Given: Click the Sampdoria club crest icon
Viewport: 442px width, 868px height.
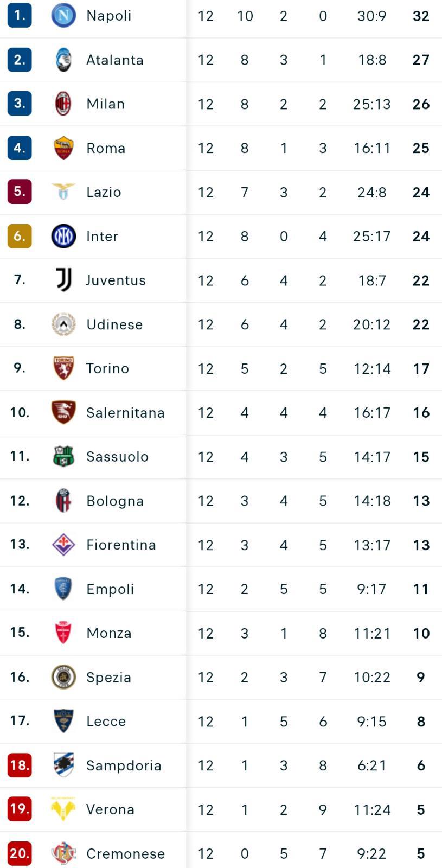Looking at the screenshot, I should pos(63,765).
